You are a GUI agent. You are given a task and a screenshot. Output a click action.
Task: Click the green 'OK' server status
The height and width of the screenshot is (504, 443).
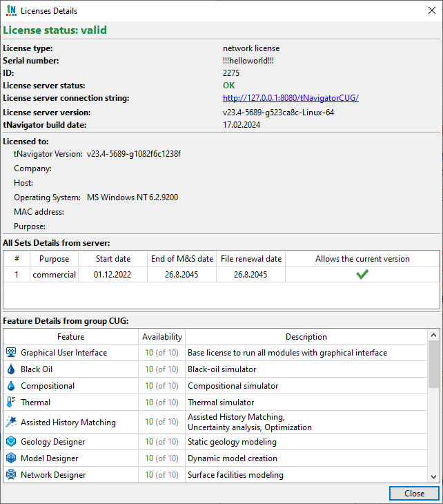tap(228, 86)
